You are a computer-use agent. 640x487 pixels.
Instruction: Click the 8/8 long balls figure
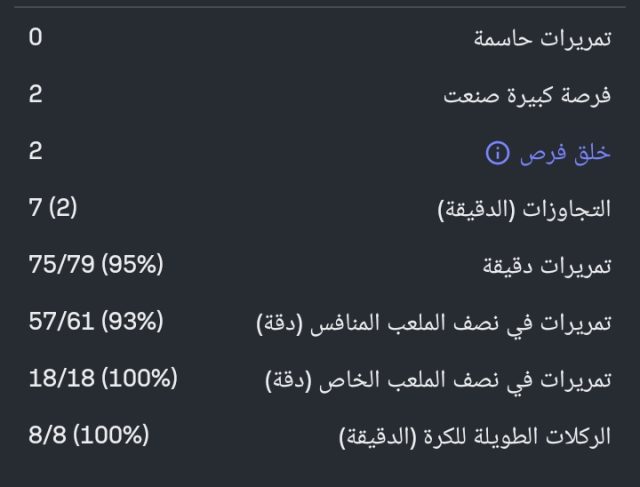click(47, 437)
